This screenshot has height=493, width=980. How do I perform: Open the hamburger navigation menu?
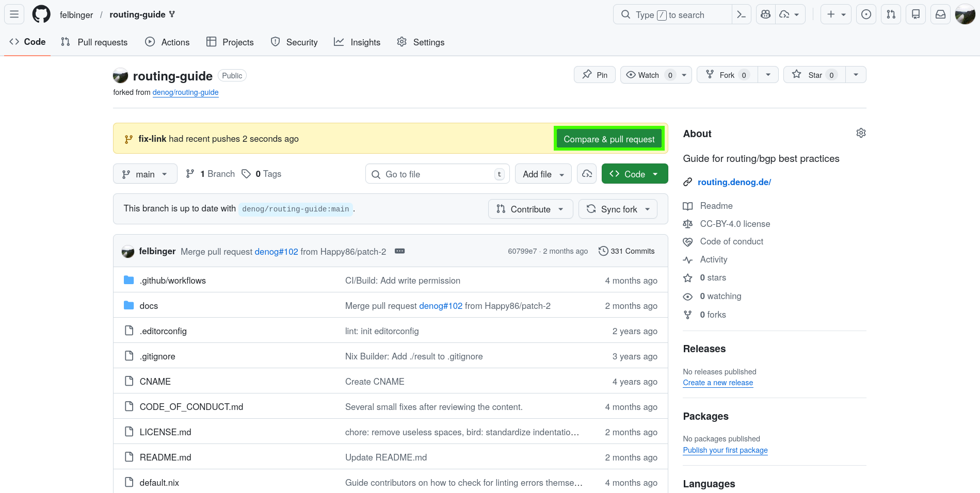[14, 14]
